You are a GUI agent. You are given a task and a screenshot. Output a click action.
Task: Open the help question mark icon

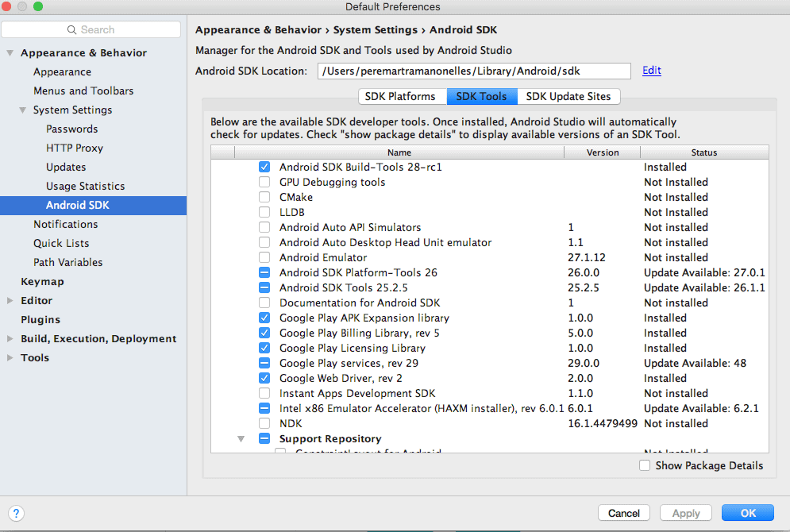click(x=16, y=514)
